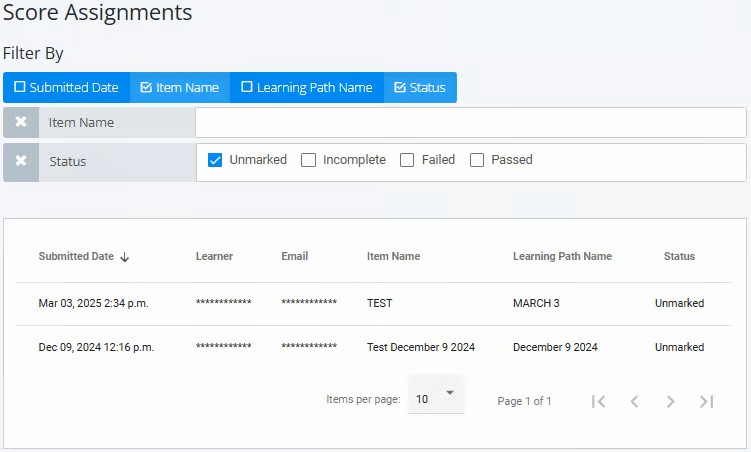Open the TEST assignment row
The height and width of the screenshot is (452, 751).
coord(379,303)
